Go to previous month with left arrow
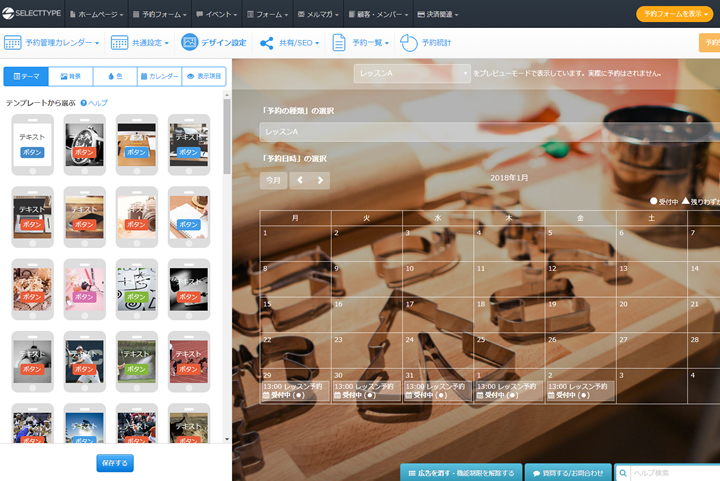 pyautogui.click(x=300, y=181)
